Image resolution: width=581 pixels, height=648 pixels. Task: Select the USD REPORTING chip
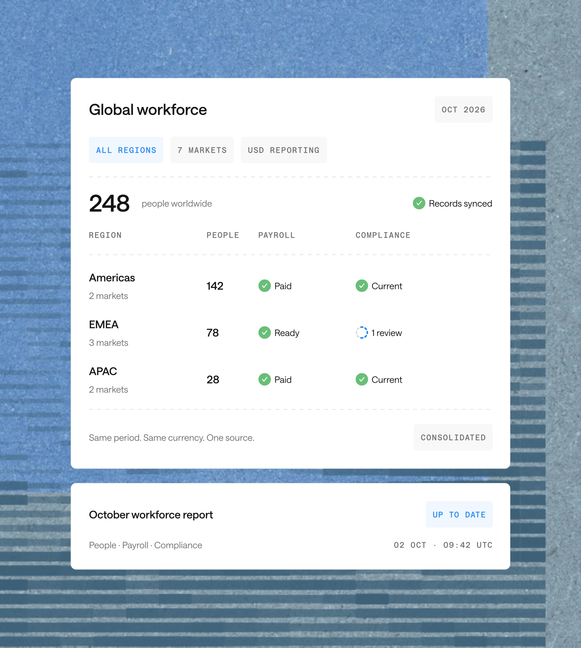283,150
